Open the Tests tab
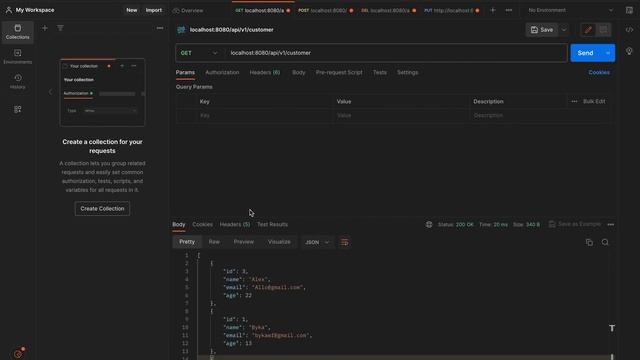Image resolution: width=640 pixels, height=360 pixels. pyautogui.click(x=380, y=72)
